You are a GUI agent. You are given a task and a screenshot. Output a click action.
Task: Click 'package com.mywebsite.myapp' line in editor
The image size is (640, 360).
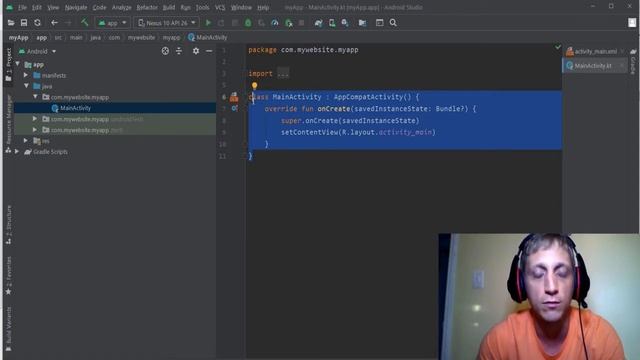click(x=303, y=50)
